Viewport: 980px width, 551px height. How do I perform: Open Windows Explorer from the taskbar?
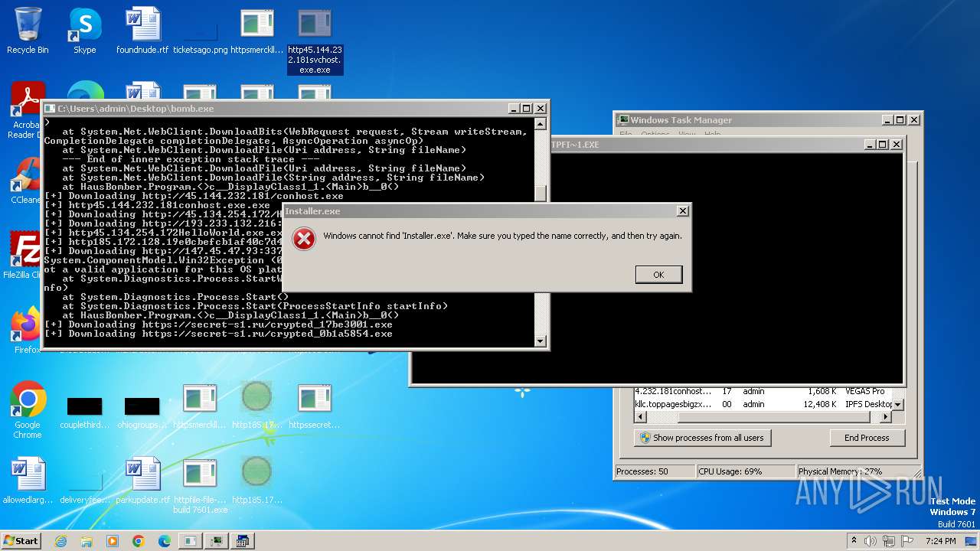coord(87,541)
